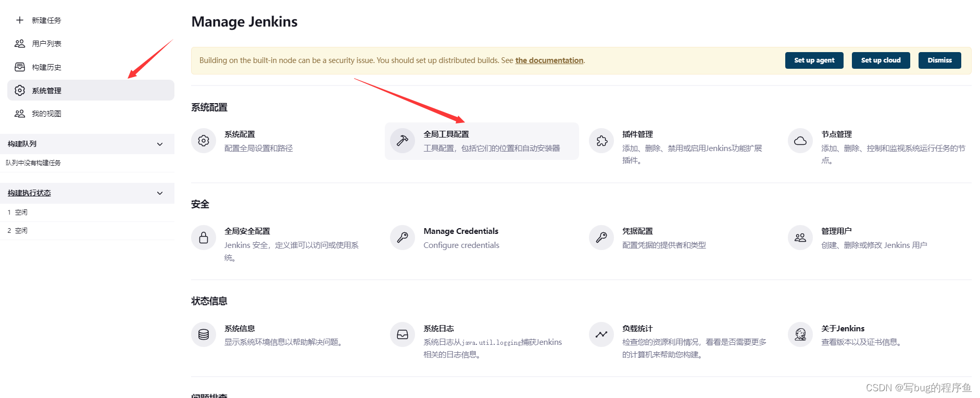Open 全局安全配置 title
The image size is (980, 398).
247,231
